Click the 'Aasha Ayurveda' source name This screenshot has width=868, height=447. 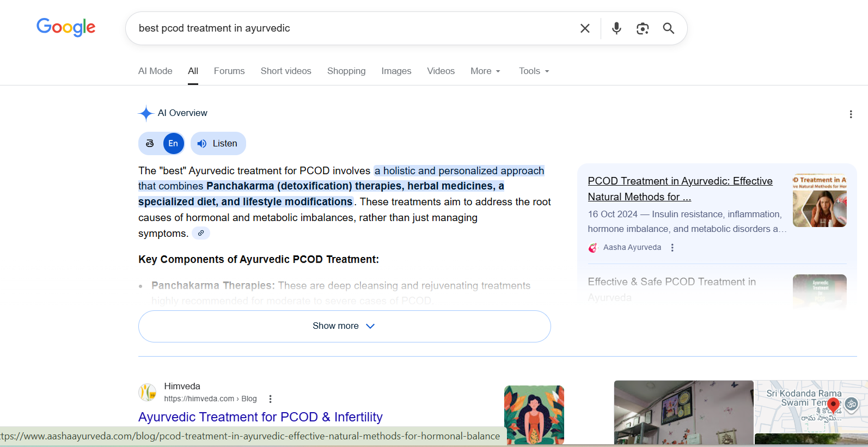632,247
